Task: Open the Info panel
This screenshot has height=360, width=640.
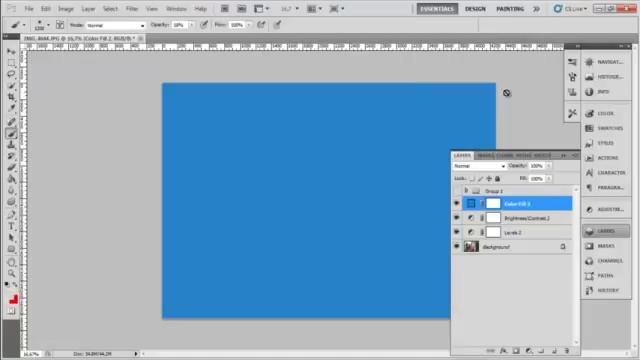Action: click(605, 92)
